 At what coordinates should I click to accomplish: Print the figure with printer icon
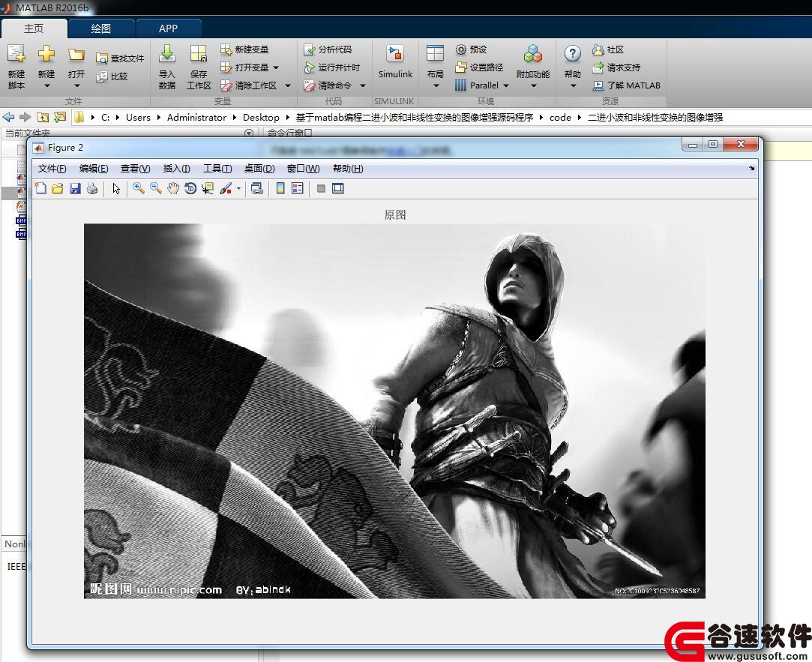click(92, 188)
